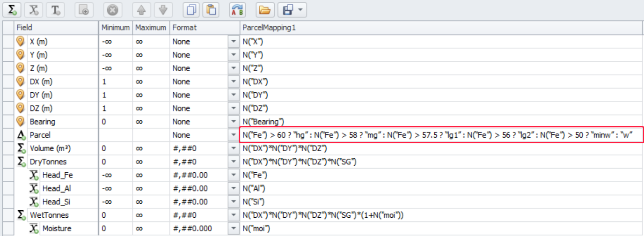The image size is (644, 236).
Task: Select the Minimum value cell of Bearing
Action: coord(116,122)
